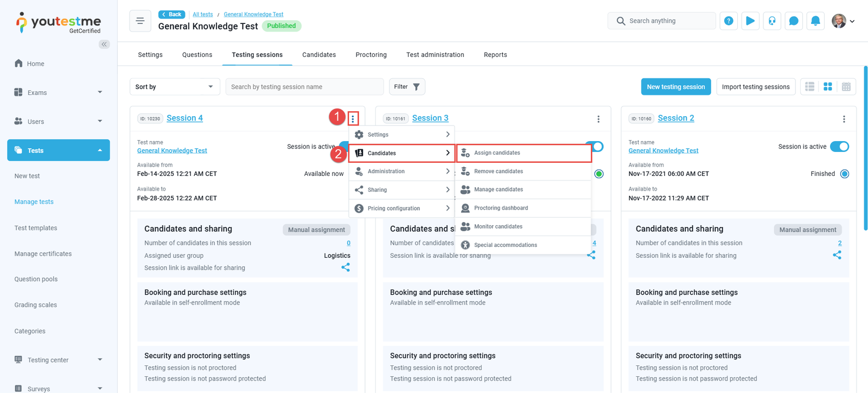Image resolution: width=868 pixels, height=393 pixels.
Task: Open Session 2 three-dot options menu
Action: (x=844, y=119)
